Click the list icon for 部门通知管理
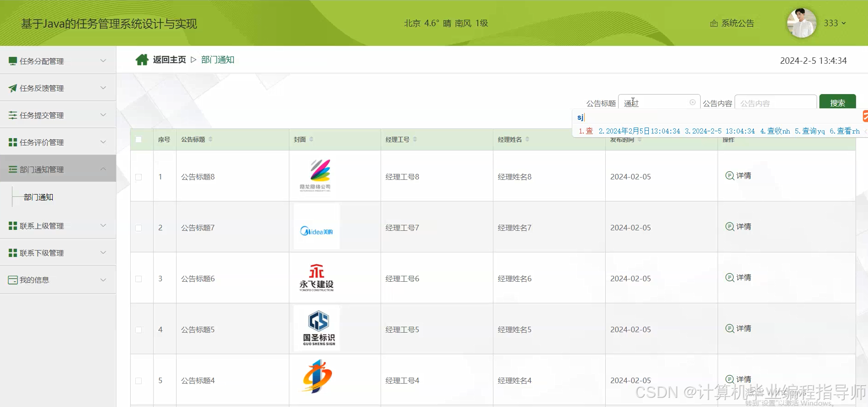Image resolution: width=868 pixels, height=407 pixels. (x=13, y=169)
